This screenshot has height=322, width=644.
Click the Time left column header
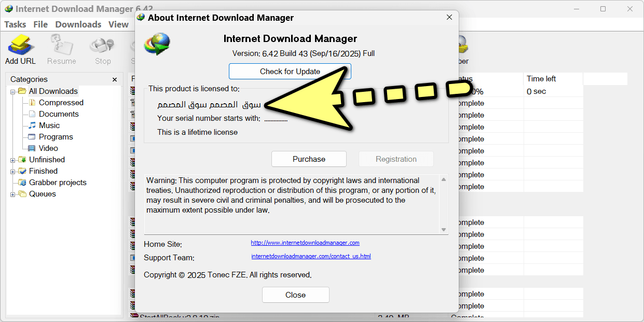click(541, 79)
